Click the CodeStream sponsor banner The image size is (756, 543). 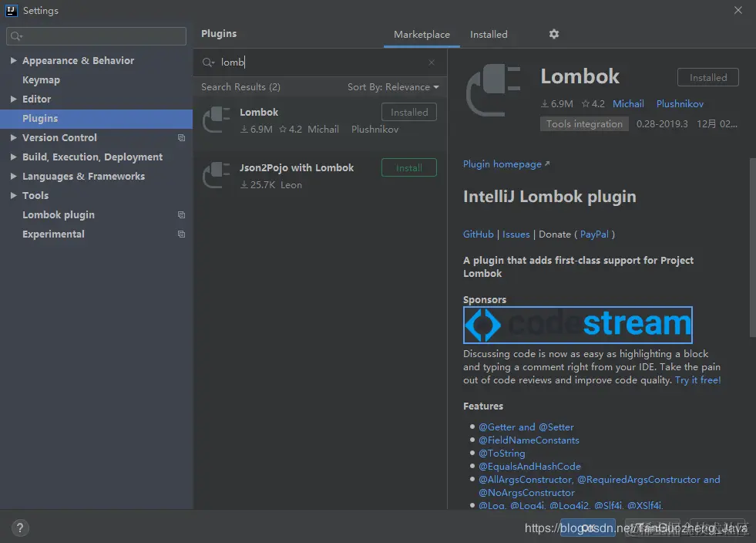(x=578, y=325)
